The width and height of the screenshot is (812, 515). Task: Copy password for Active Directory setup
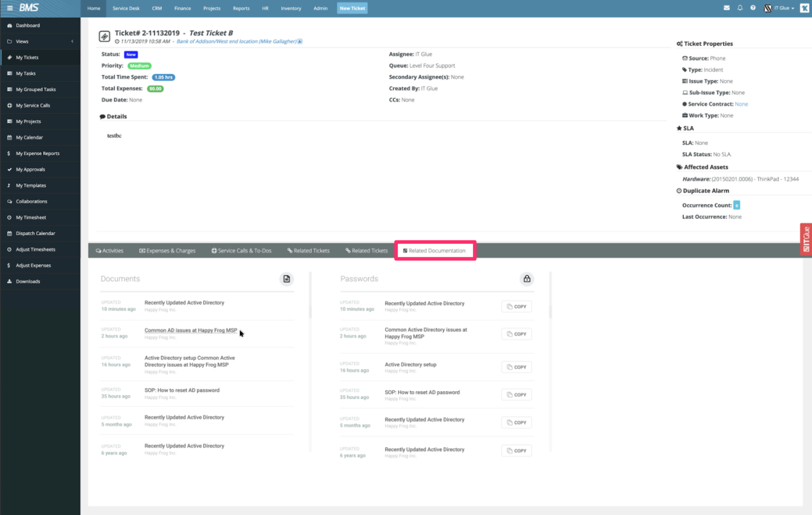click(x=517, y=367)
